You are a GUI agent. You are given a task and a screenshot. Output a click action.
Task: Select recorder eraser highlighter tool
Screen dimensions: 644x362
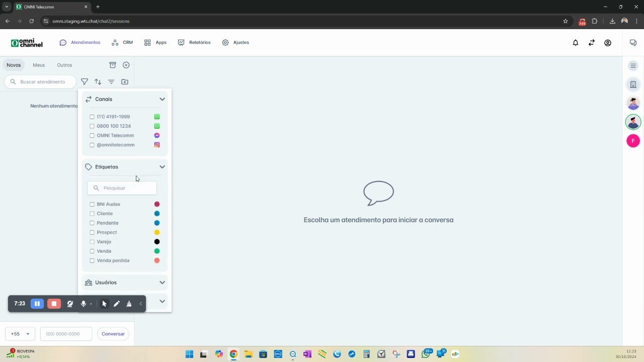coord(129,304)
